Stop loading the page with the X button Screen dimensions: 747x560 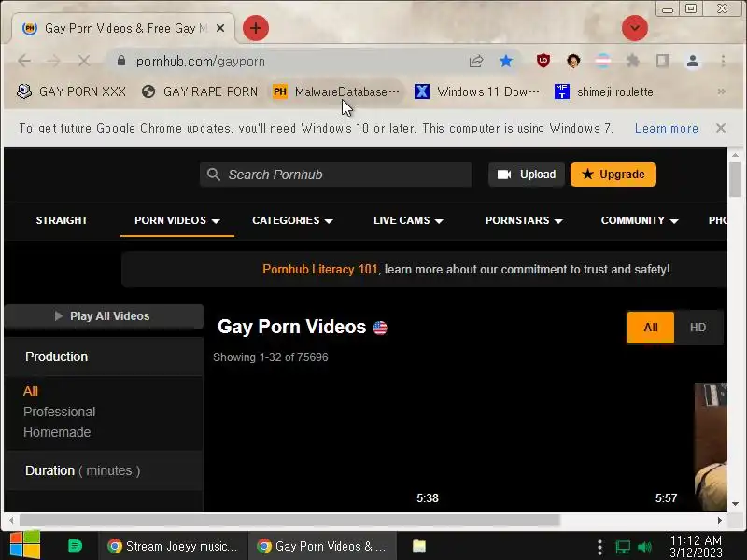click(x=84, y=61)
